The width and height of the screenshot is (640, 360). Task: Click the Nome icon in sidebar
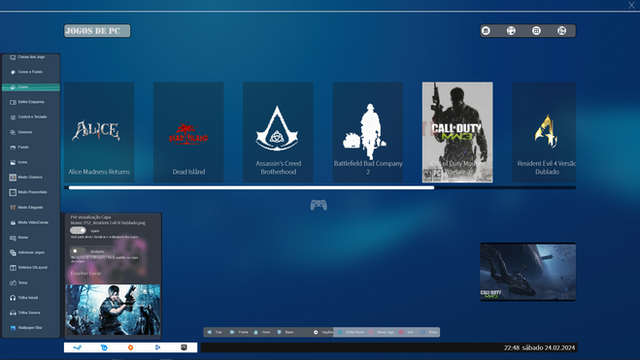point(13,238)
